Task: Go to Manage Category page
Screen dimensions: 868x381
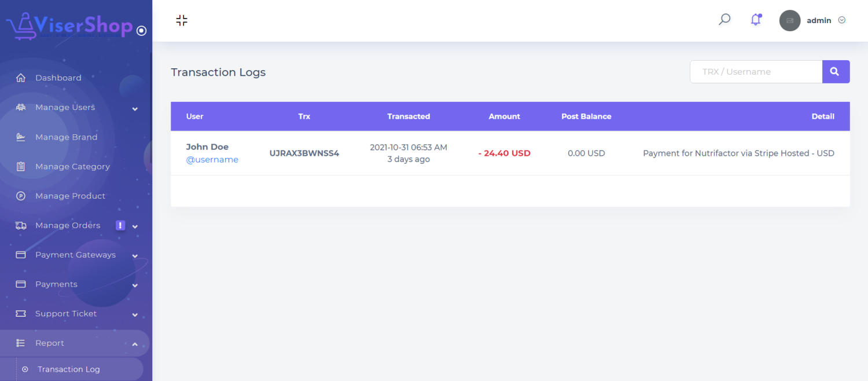Action: [72, 167]
